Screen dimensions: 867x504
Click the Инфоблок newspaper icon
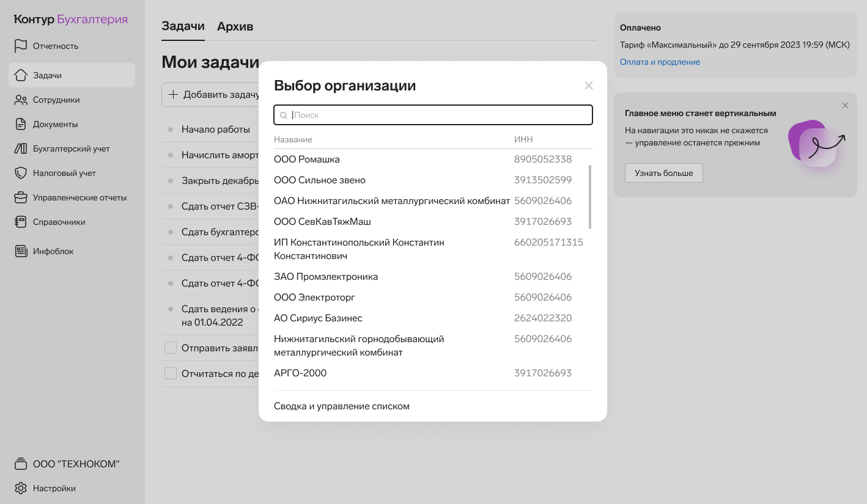coord(21,251)
